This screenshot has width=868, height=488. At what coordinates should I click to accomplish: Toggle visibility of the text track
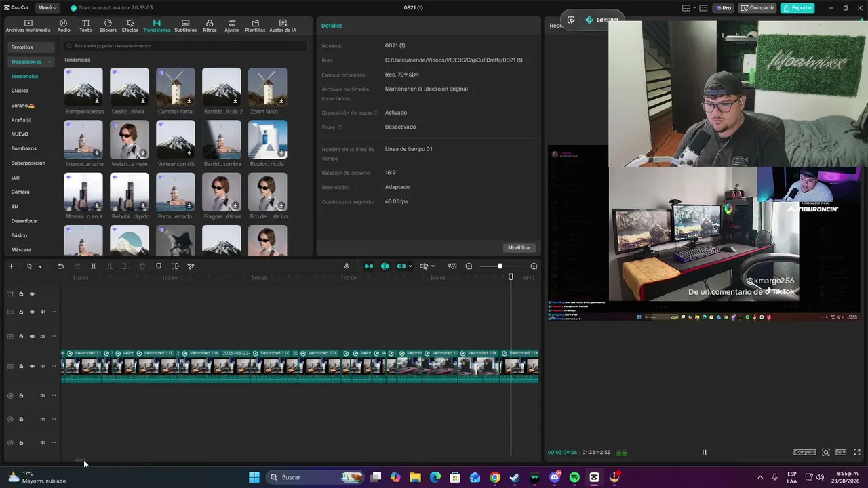pos(32,294)
